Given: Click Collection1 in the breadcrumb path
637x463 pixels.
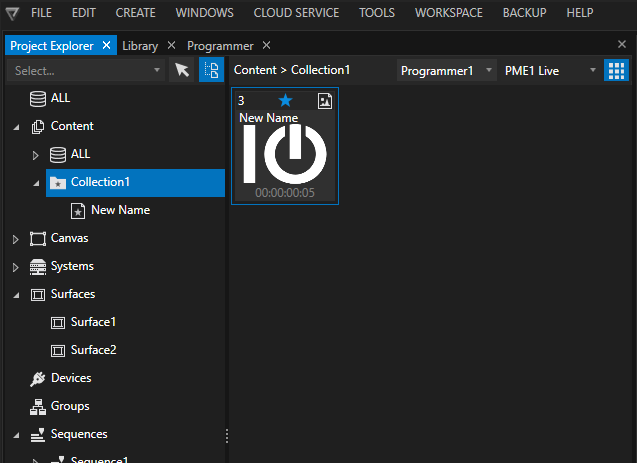Looking at the screenshot, I should [321, 70].
